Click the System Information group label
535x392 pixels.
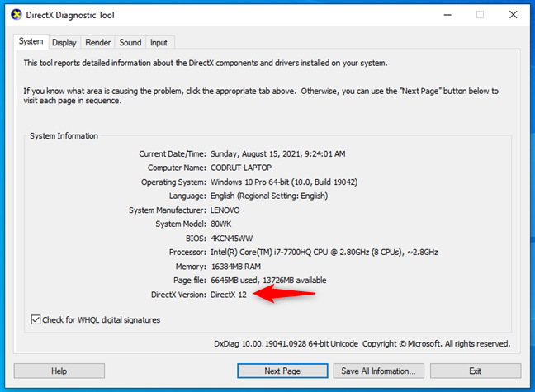pyautogui.click(x=64, y=136)
